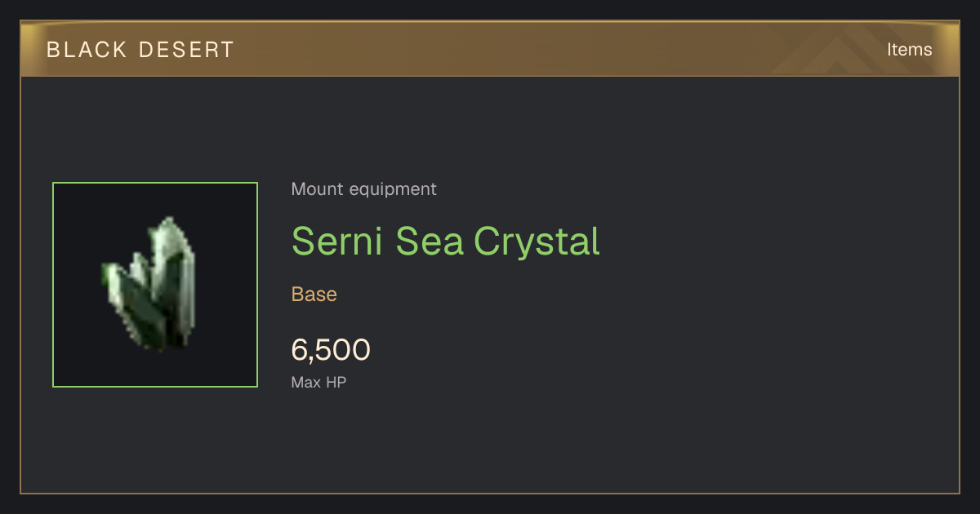Click the Serni Sea Crystal item name
Viewport: 980px width, 514px height.
(x=445, y=241)
